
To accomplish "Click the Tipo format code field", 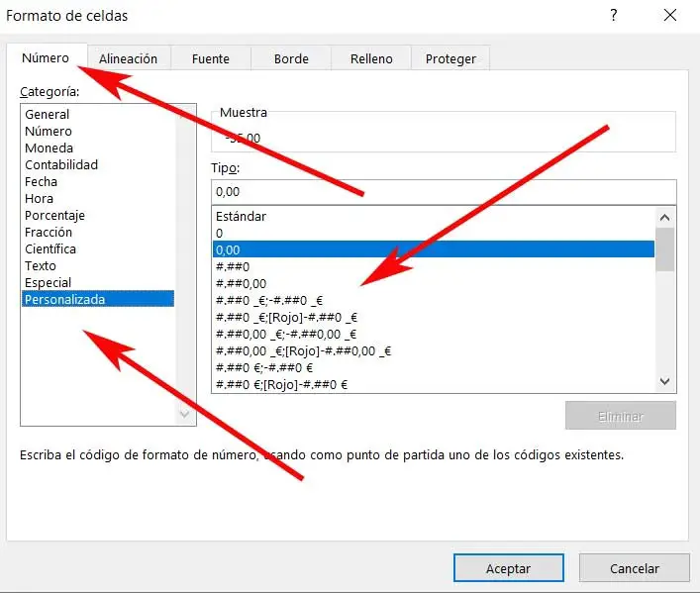I will [443, 191].
